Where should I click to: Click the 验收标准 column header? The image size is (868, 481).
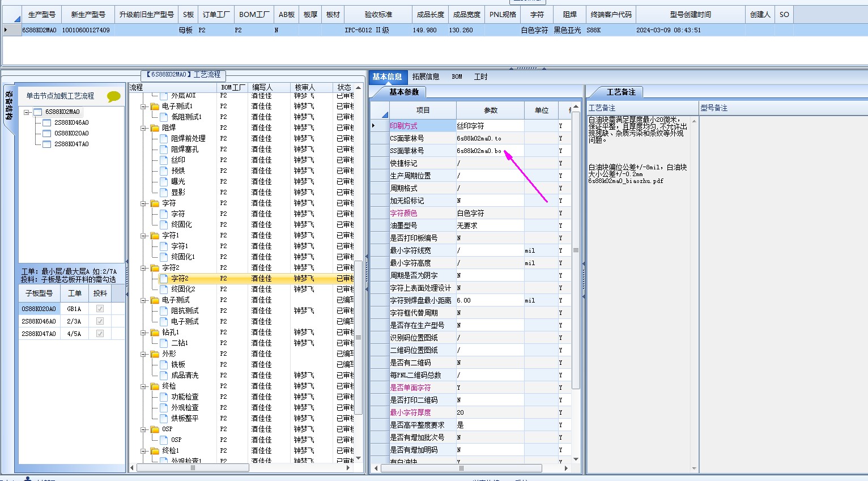pos(377,15)
